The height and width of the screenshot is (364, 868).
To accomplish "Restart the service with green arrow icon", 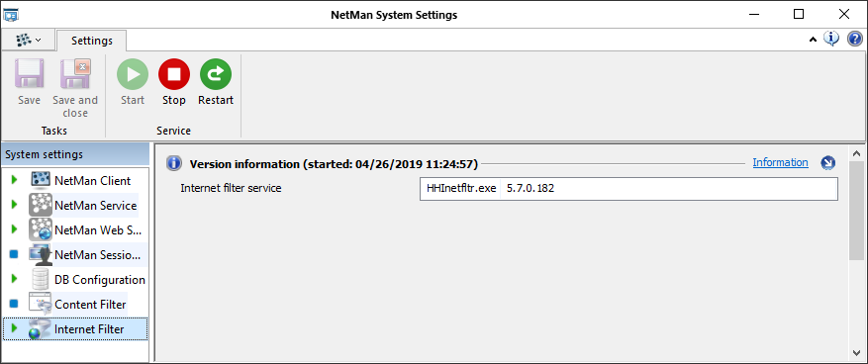I will 216,74.
